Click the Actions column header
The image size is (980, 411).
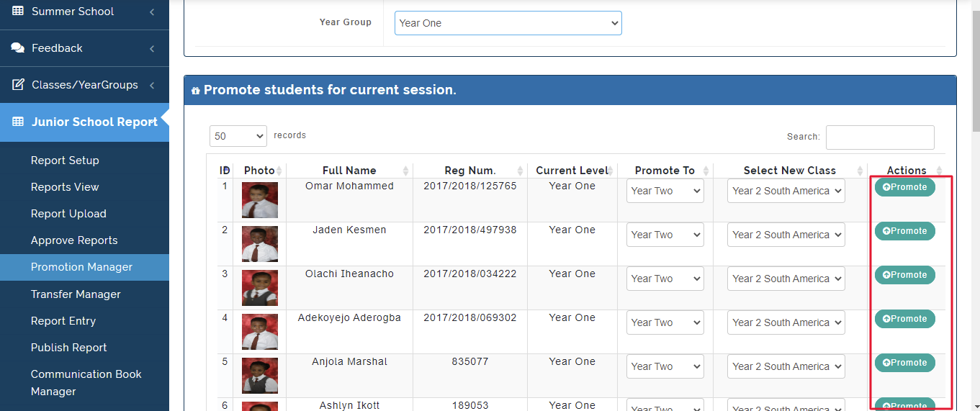[x=907, y=171]
